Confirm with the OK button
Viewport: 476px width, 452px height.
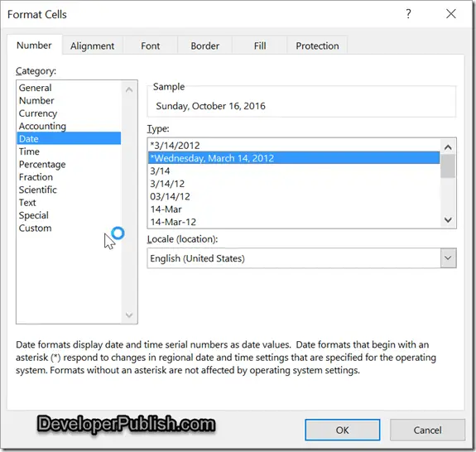(x=343, y=430)
